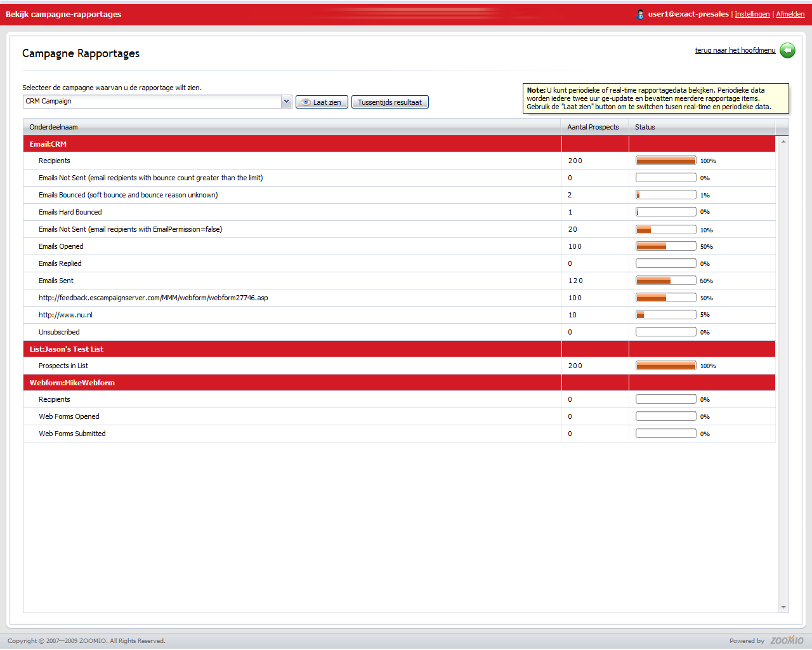
Task: Click the Laat zien button
Action: (x=322, y=102)
